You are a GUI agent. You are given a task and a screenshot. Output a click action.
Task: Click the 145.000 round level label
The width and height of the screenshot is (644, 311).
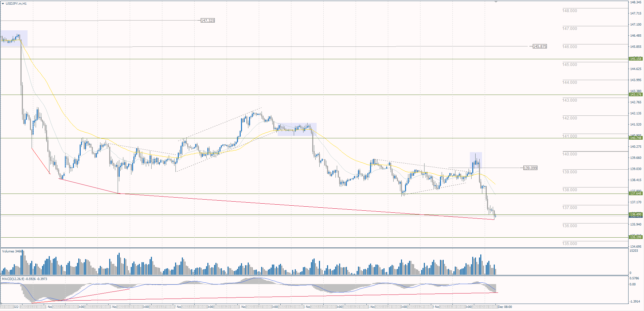569,65
